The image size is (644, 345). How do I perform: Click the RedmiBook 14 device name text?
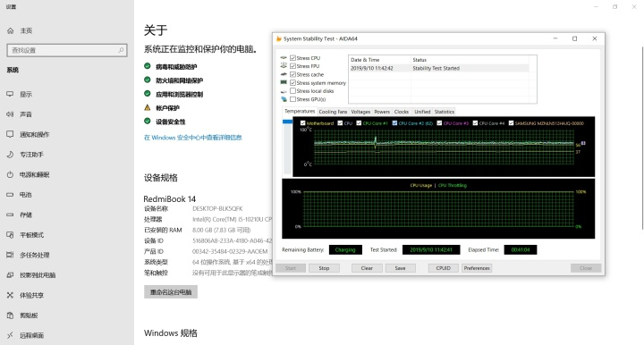[170, 199]
